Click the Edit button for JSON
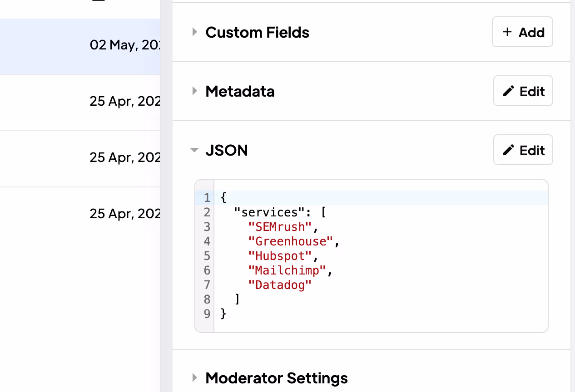 (x=523, y=150)
